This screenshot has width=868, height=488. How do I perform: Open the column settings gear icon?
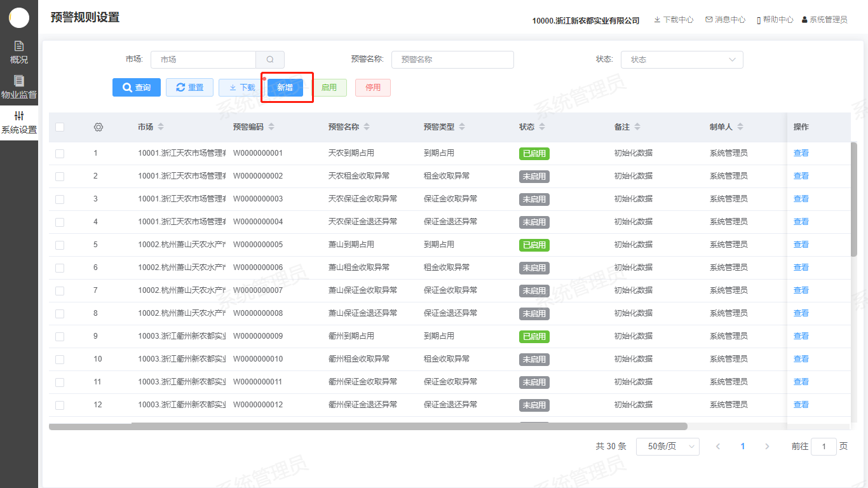click(98, 127)
